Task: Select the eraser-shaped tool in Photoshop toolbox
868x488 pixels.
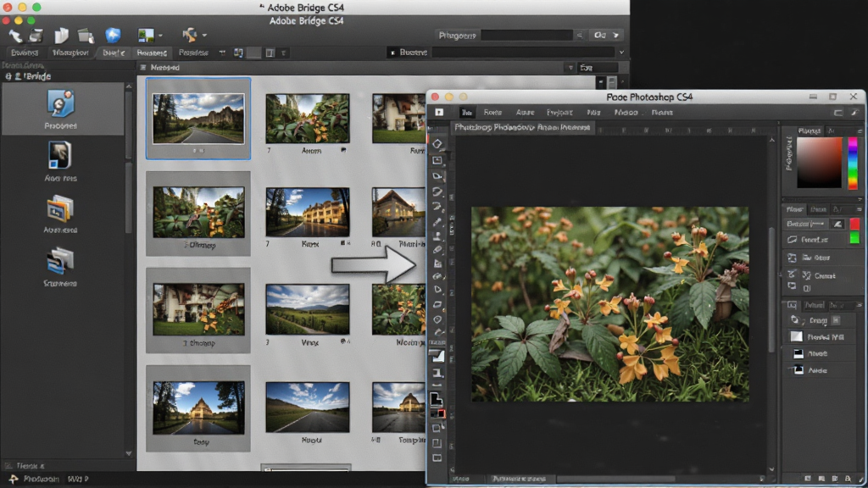Action: tap(437, 250)
